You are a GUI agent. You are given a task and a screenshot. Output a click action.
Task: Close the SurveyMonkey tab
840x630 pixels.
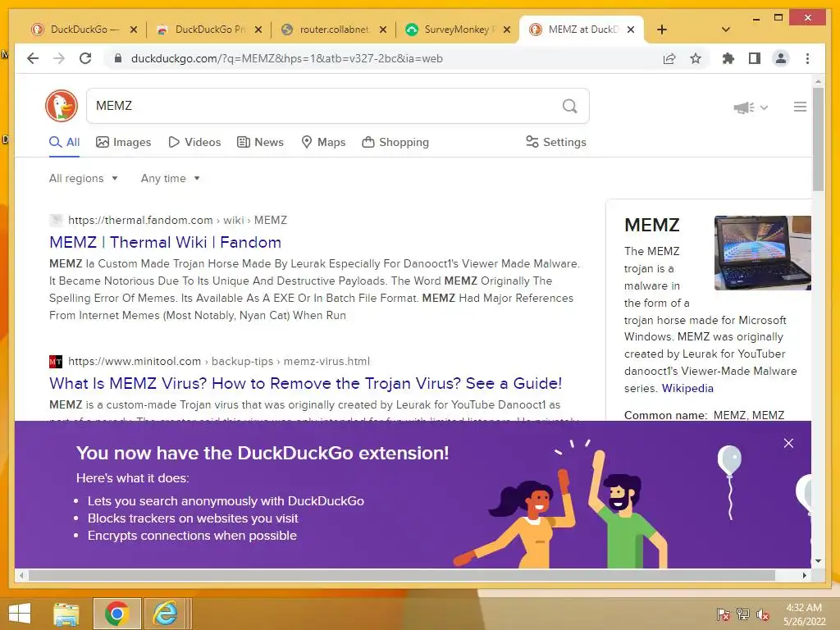[507, 30]
